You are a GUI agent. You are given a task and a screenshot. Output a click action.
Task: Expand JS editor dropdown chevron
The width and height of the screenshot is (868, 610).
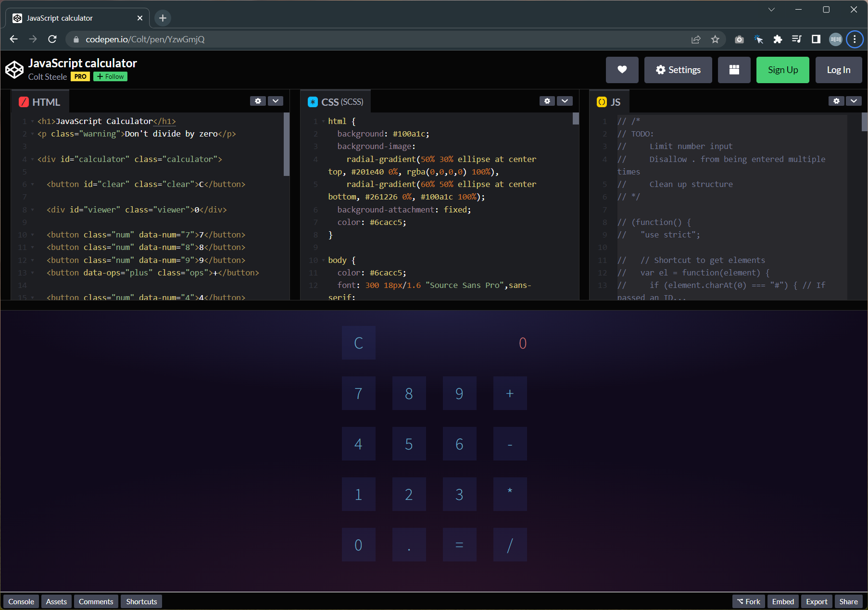854,101
